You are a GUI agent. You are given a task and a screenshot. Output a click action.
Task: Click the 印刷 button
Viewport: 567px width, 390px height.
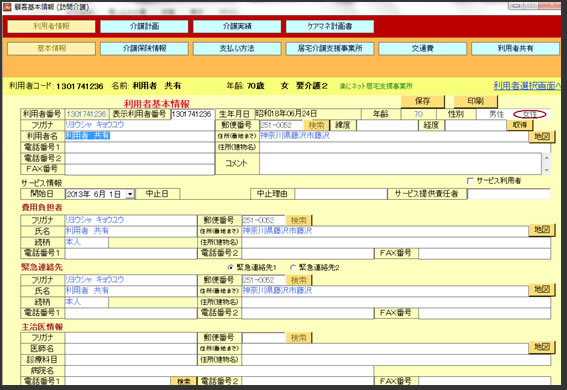[475, 101]
